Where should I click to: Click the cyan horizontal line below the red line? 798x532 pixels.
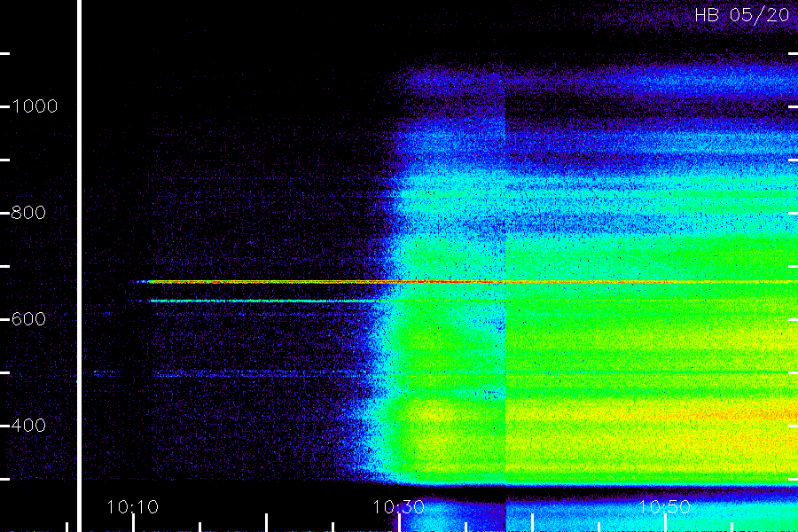point(264,301)
